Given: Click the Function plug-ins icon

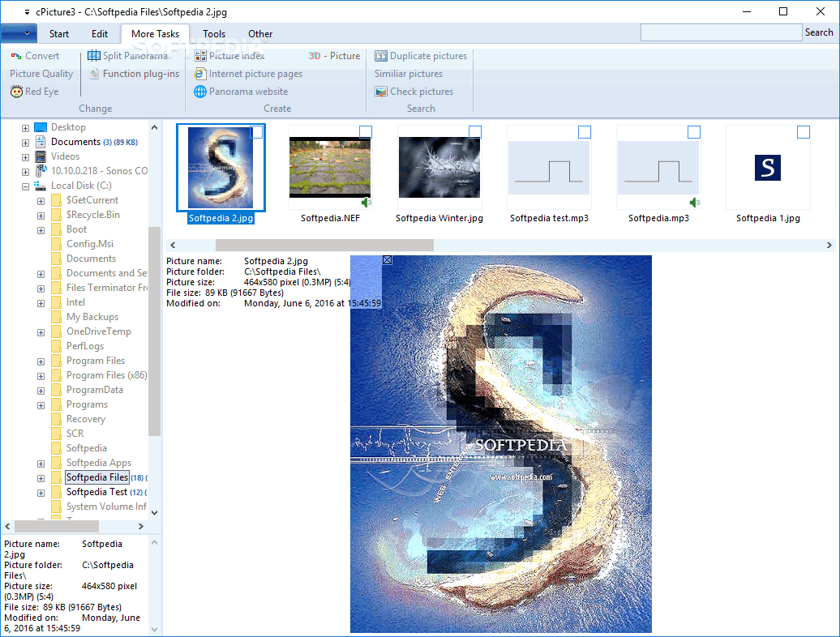Looking at the screenshot, I should click(94, 74).
